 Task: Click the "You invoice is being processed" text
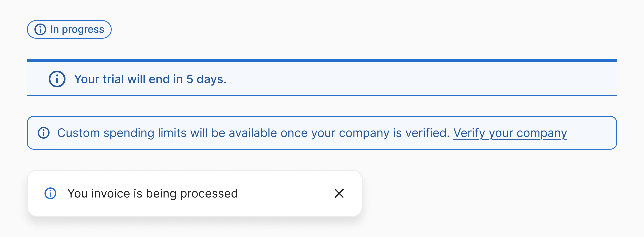click(153, 194)
